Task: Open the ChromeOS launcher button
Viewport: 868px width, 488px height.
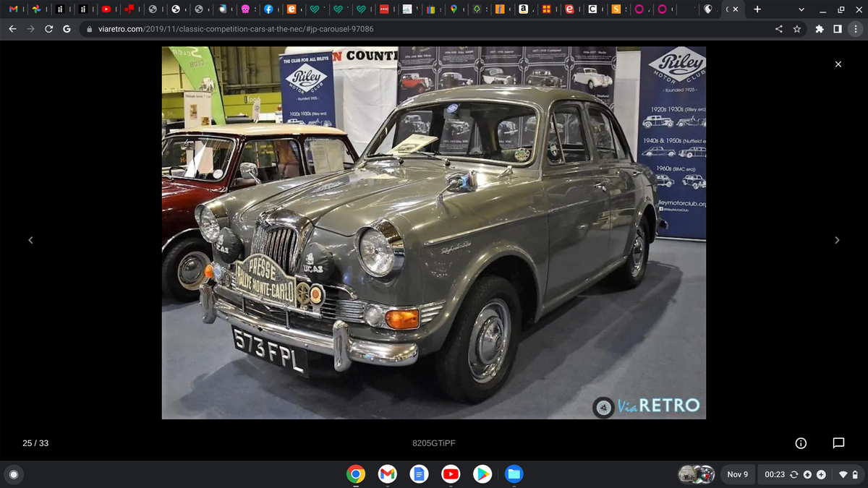Action: tap(12, 474)
